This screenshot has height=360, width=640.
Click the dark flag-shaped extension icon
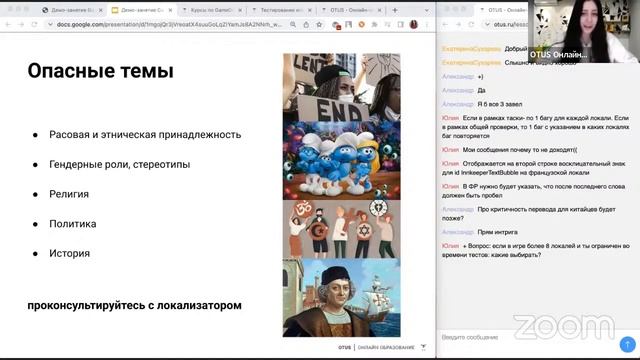pos(349,24)
